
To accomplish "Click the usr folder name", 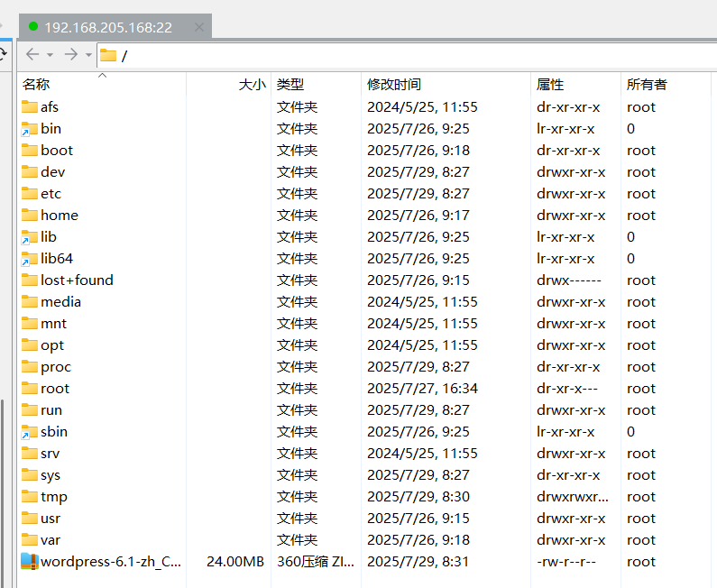I will click(51, 518).
